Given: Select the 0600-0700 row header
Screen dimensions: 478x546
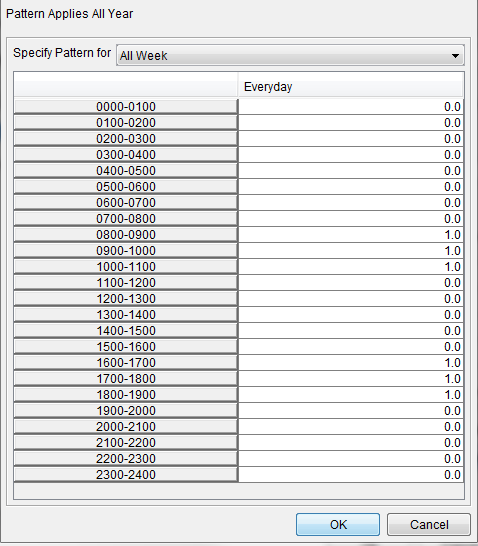Looking at the screenshot, I should point(126,203).
